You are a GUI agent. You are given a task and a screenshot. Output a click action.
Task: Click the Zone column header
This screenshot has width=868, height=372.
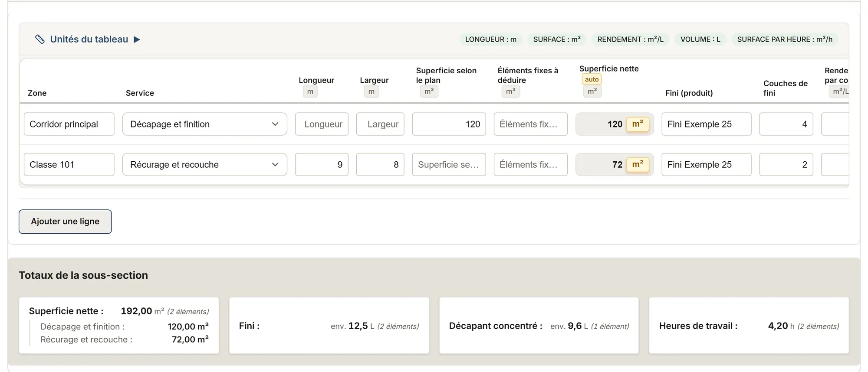(37, 93)
